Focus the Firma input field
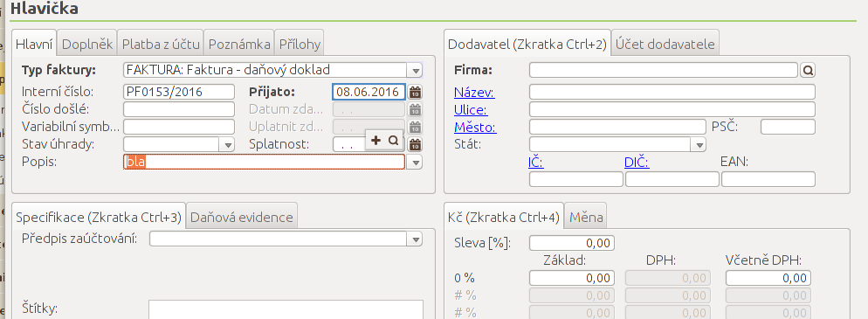Viewport: 868px width, 319px height. (x=663, y=70)
